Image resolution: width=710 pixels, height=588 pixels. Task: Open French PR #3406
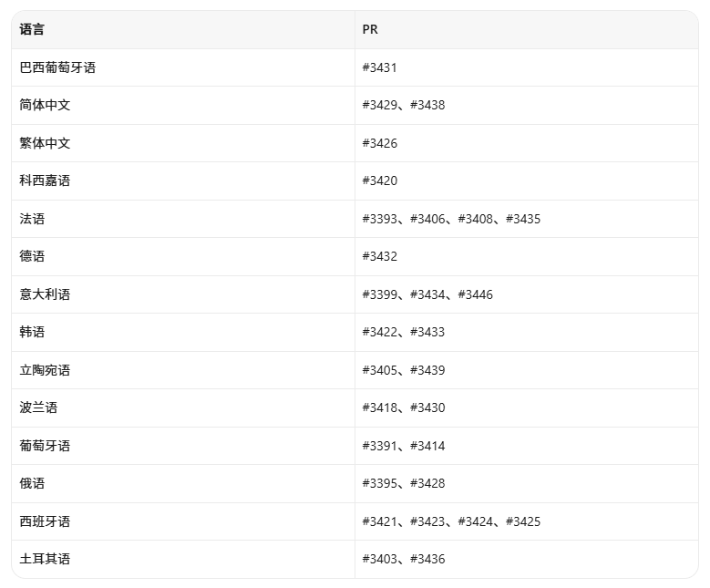427,219
